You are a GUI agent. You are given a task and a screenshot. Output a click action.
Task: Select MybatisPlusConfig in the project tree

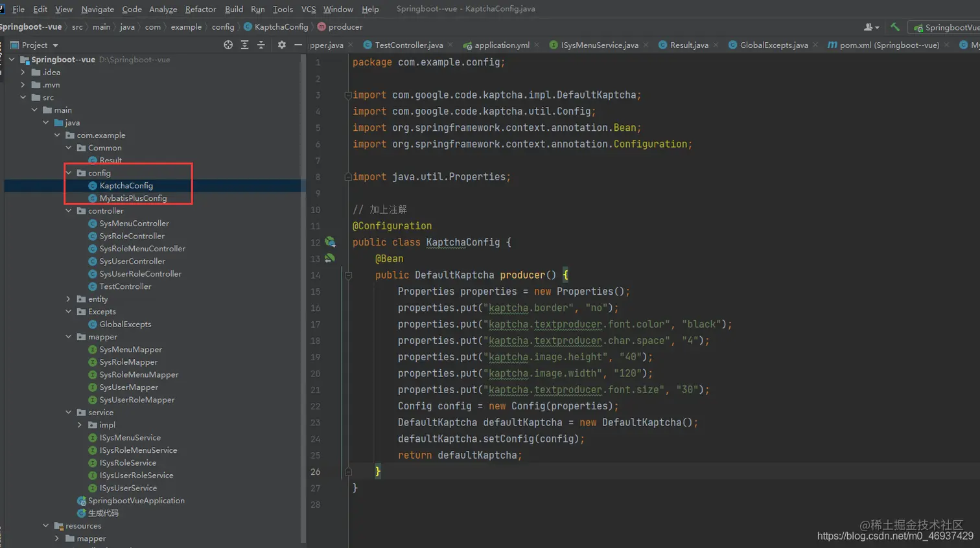pos(133,198)
